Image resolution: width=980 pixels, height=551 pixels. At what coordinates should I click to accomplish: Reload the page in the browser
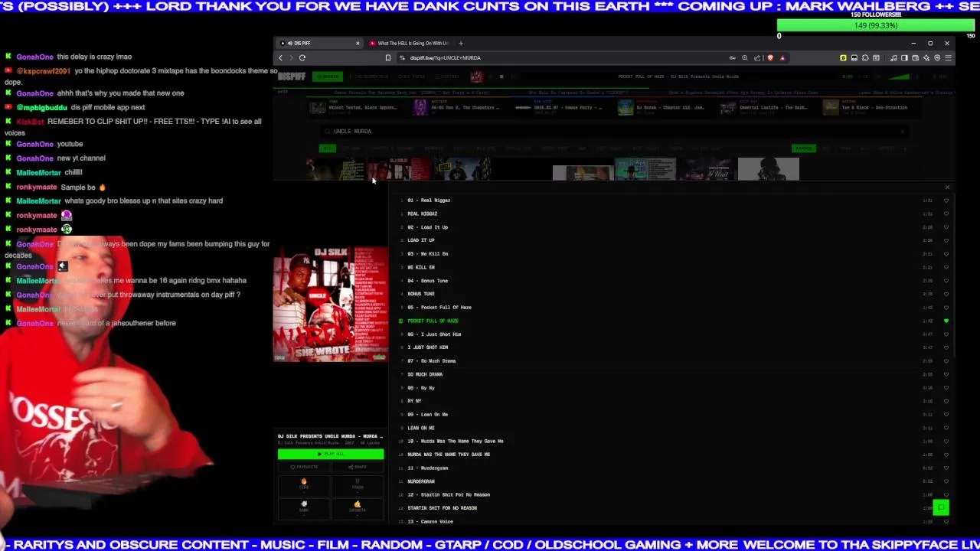point(302,58)
